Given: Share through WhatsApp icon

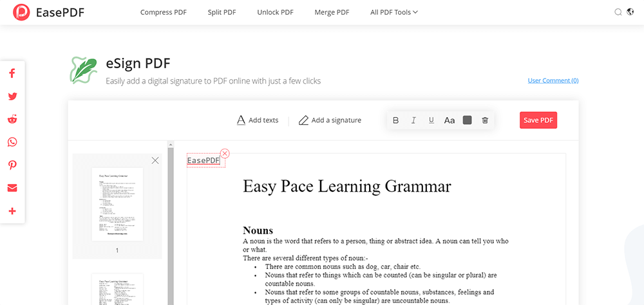Looking at the screenshot, I should point(12,142).
